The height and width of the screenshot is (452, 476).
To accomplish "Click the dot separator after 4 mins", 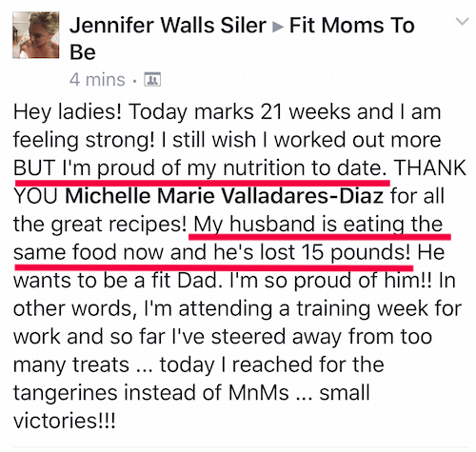I will [134, 81].
